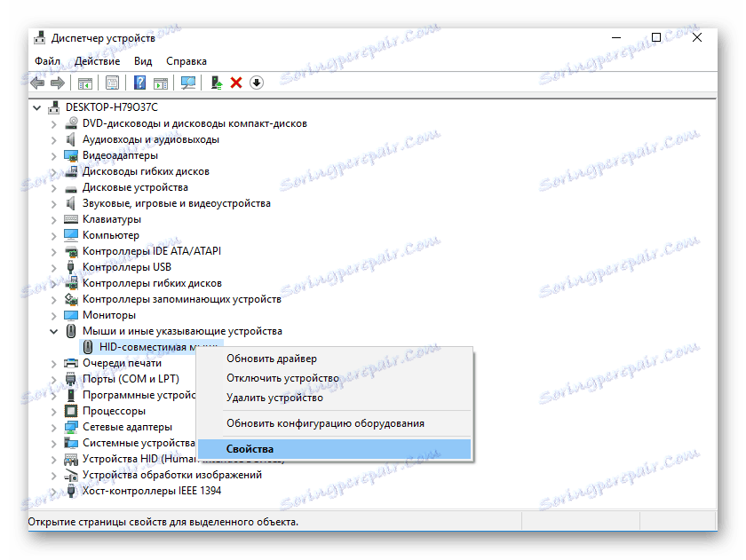Click the Очереди печати printer icon
This screenshot has width=746, height=560.
[x=71, y=363]
